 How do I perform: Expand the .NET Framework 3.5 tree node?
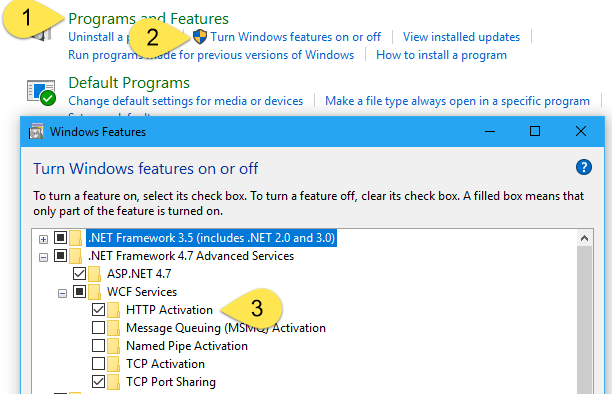click(43, 239)
